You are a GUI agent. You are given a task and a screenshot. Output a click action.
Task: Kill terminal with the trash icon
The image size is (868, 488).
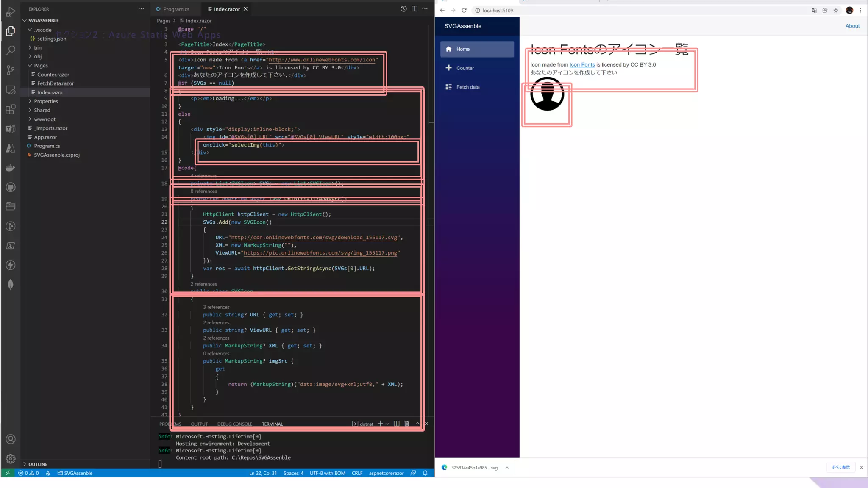407,424
